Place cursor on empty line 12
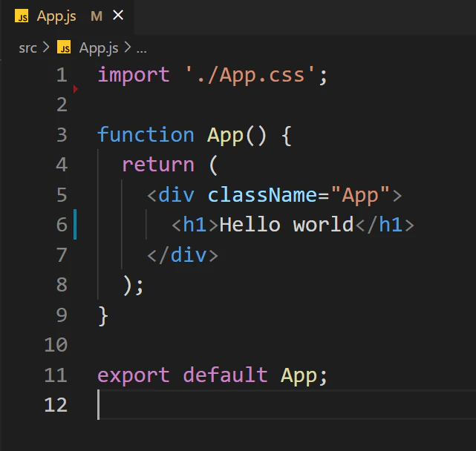This screenshot has width=476, height=451. [287, 405]
